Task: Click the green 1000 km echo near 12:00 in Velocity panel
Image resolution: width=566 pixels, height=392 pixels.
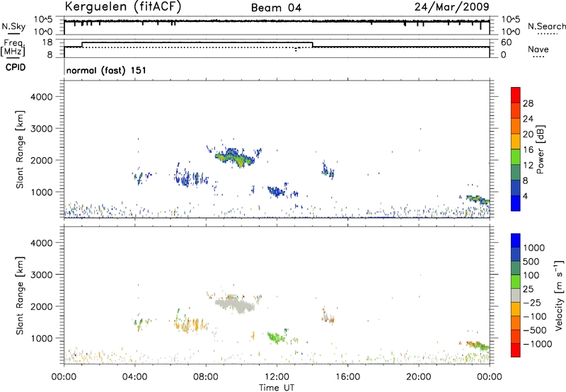Action: [277, 338]
